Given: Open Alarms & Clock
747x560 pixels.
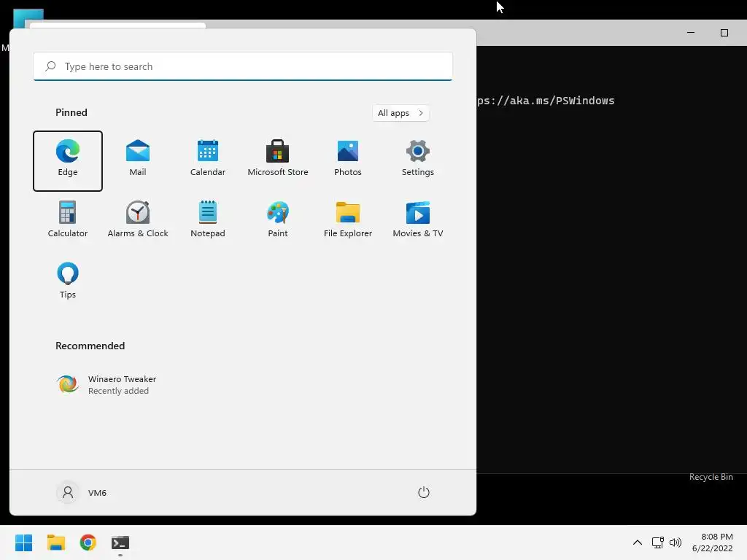Looking at the screenshot, I should [138, 222].
